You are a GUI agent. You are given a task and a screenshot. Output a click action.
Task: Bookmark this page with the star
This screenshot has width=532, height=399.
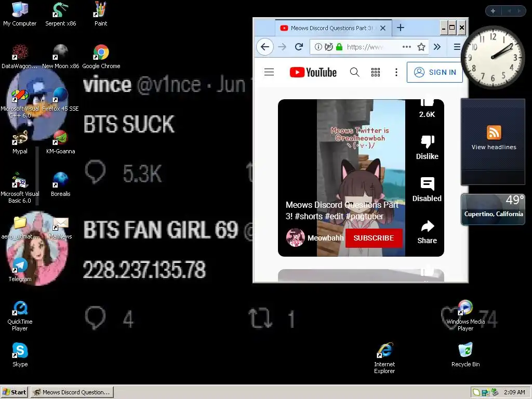point(421,47)
